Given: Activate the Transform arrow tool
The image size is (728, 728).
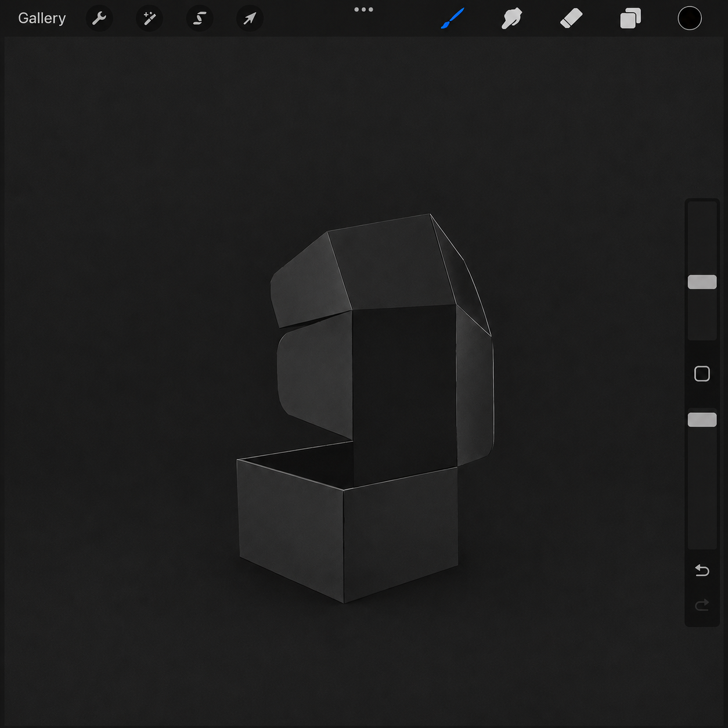Looking at the screenshot, I should click(x=250, y=19).
